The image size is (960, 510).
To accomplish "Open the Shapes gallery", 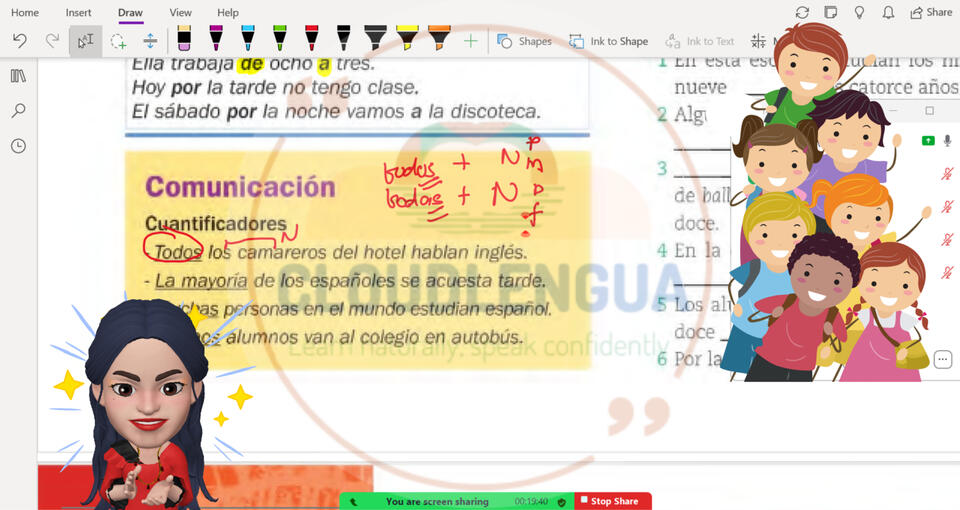I will 525,41.
